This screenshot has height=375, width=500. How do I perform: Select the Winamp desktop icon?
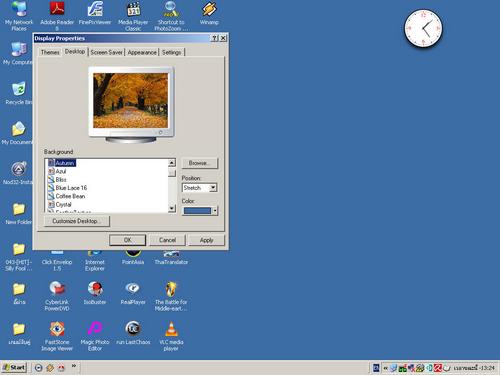pos(209,13)
